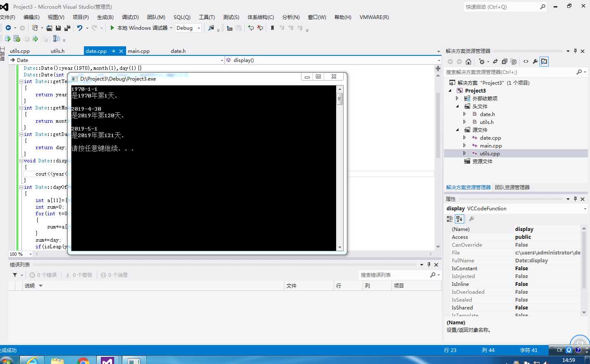
Task: Click the Save All toolbar icon
Action: click(67, 28)
